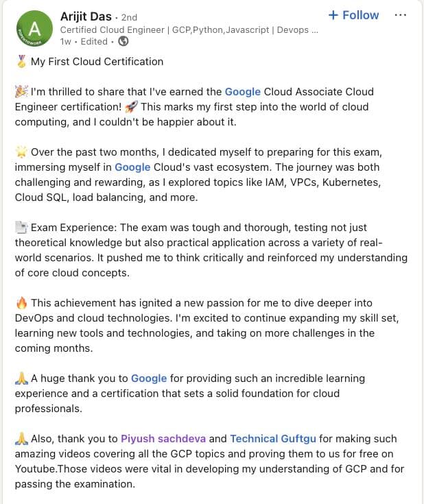
Task: Open Piyush sachdeva mention link
Action: 163,439
